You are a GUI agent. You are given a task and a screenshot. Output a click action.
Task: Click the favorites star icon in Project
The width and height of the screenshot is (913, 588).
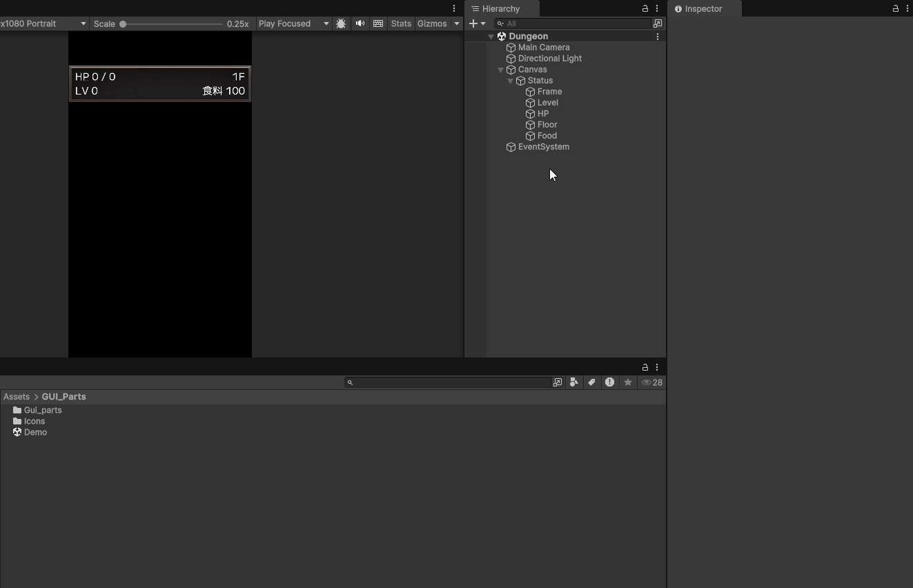coord(627,382)
